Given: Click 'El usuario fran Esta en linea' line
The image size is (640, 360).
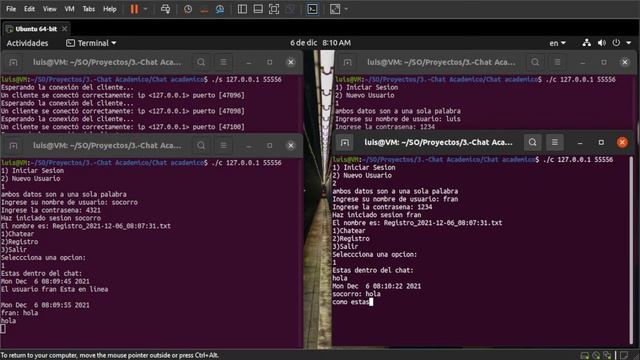Looking at the screenshot, I should coord(54,289).
